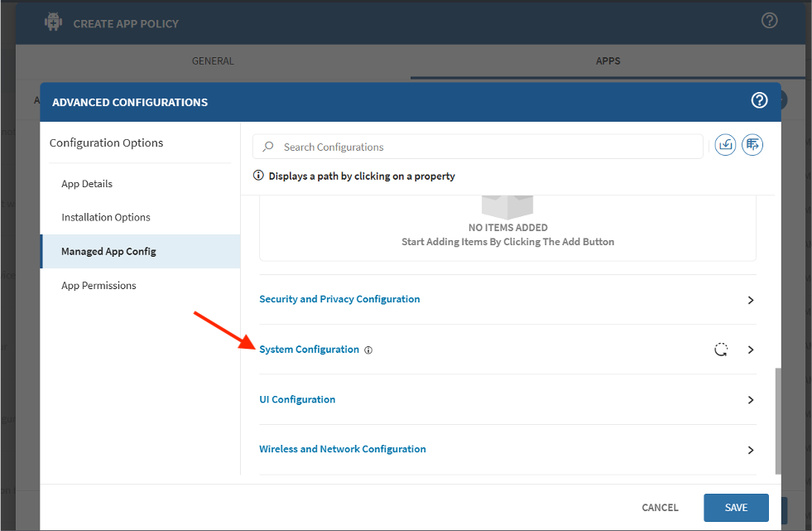Switch to the General tab
The height and width of the screenshot is (531, 812).
tap(213, 61)
